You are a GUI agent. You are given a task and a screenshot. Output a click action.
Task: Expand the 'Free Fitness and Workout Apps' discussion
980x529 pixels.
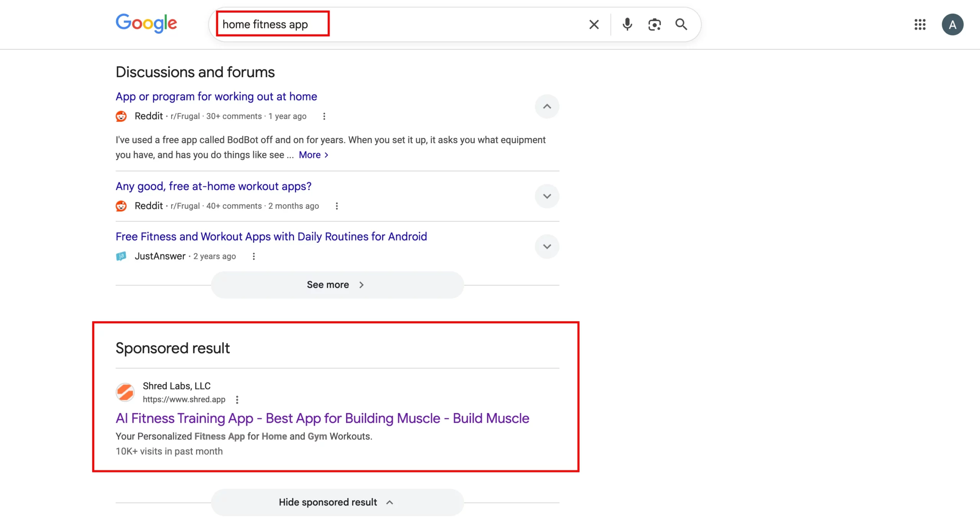547,246
